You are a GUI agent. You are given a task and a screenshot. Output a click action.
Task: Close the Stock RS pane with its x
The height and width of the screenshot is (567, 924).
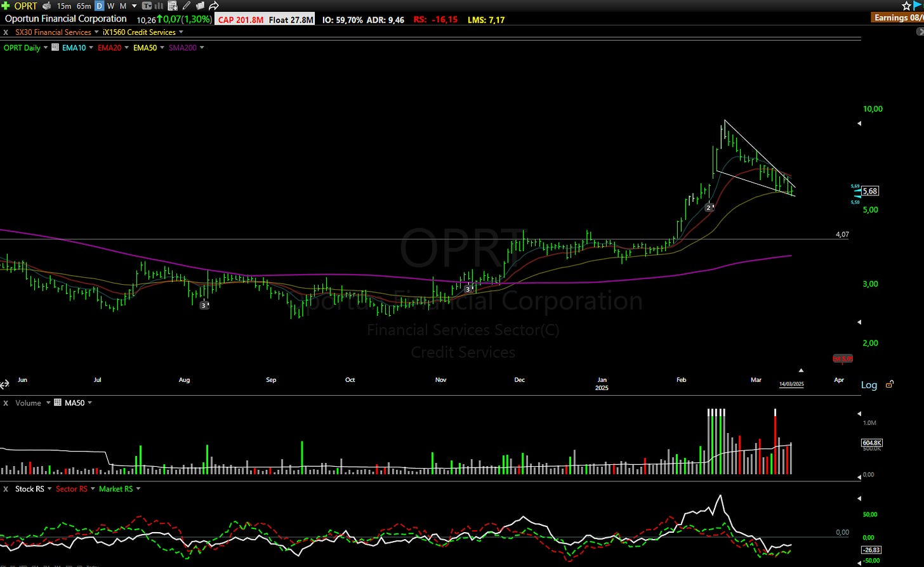pyautogui.click(x=6, y=489)
